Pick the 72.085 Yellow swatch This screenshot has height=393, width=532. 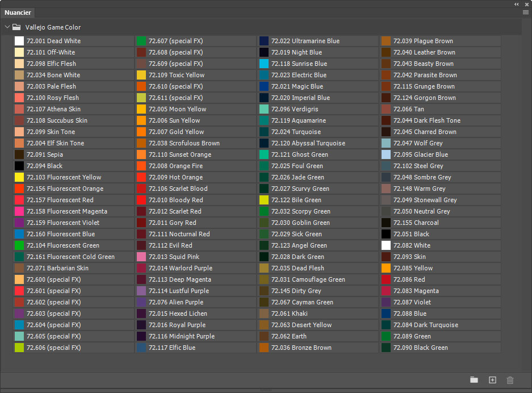click(x=386, y=268)
